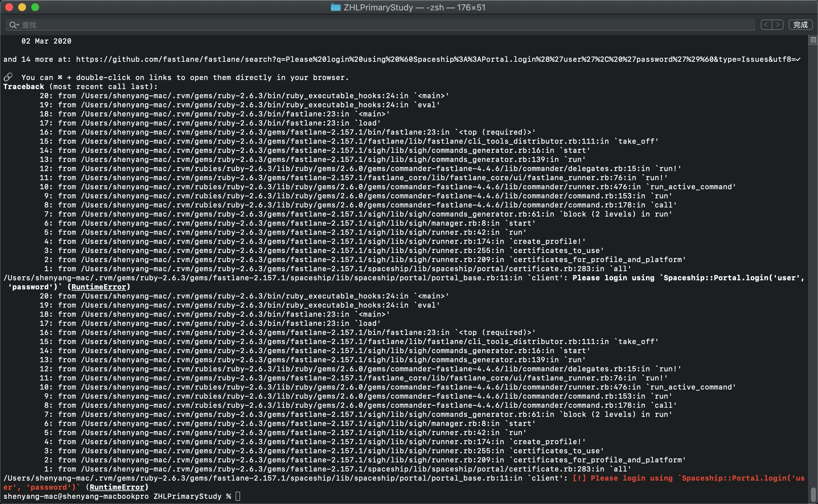The width and height of the screenshot is (818, 504).
Task: Close the terminal with the red button
Action: click(x=9, y=7)
